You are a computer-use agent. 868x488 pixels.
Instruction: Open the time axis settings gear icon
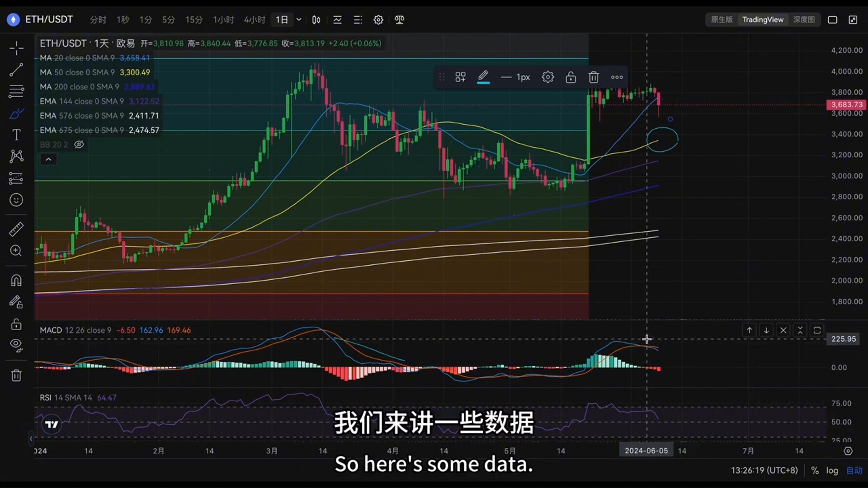[x=848, y=451]
